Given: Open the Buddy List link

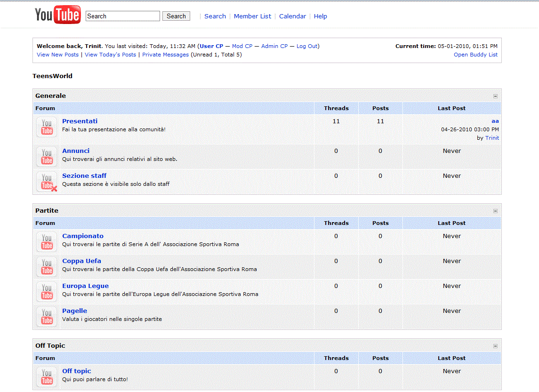Looking at the screenshot, I should coord(475,55).
